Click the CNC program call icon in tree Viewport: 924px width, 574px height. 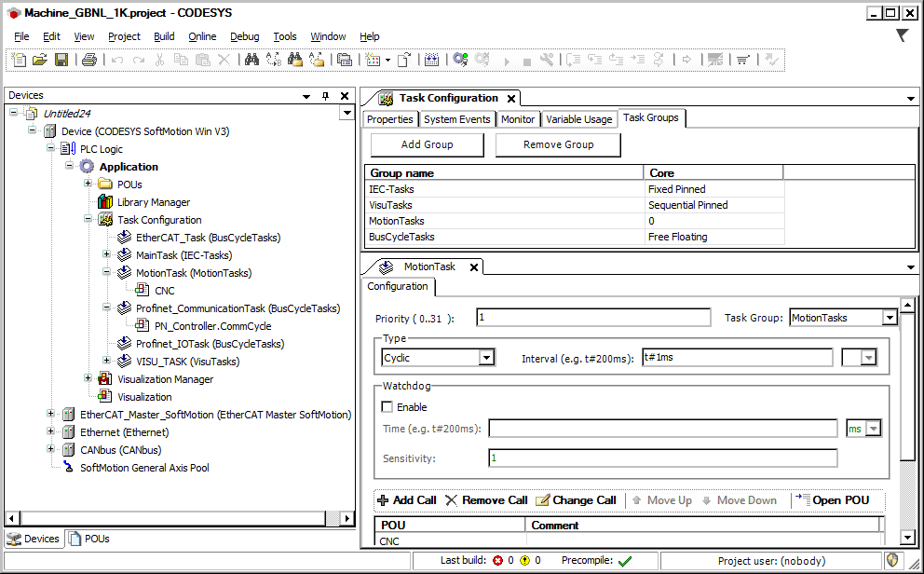[142, 290]
